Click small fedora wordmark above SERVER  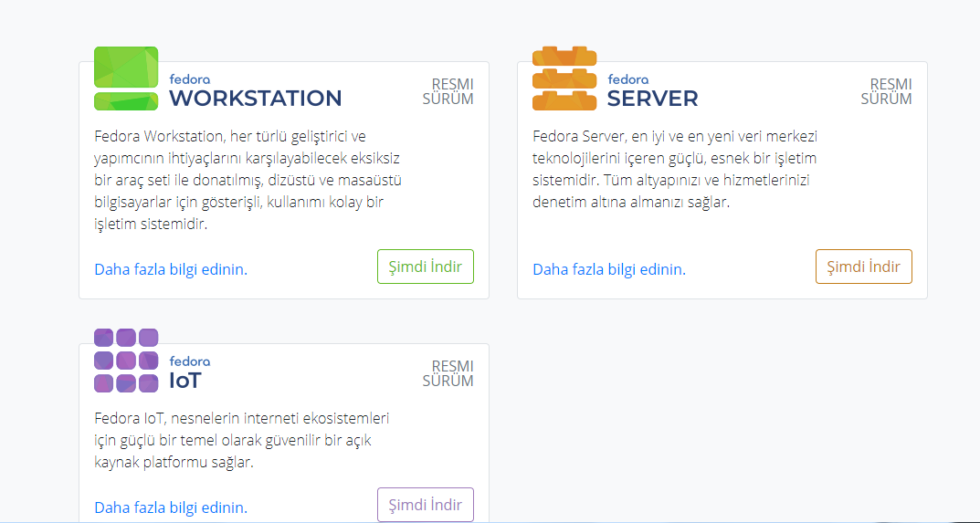628,79
